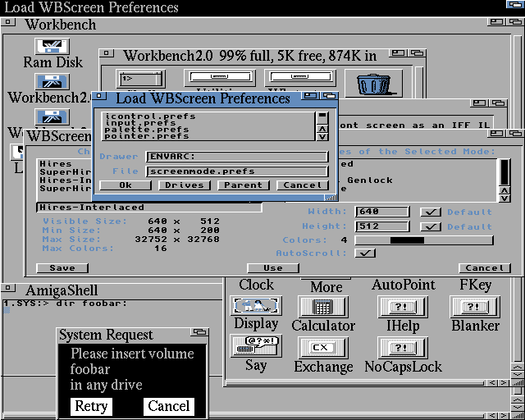This screenshot has width=525, height=420.
Task: Select Hires-Interlaced mode in mode list
Action: 66,180
